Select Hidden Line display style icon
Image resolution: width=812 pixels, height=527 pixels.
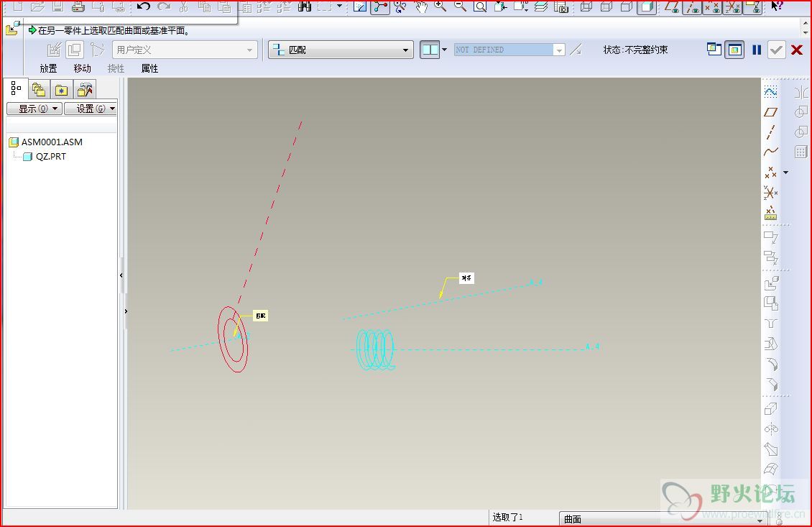[x=606, y=6]
